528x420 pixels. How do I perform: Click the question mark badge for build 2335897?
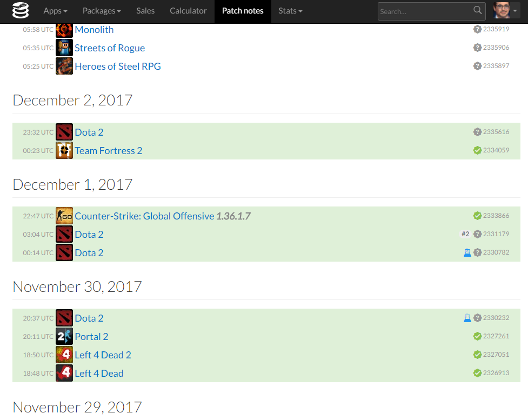pos(477,66)
